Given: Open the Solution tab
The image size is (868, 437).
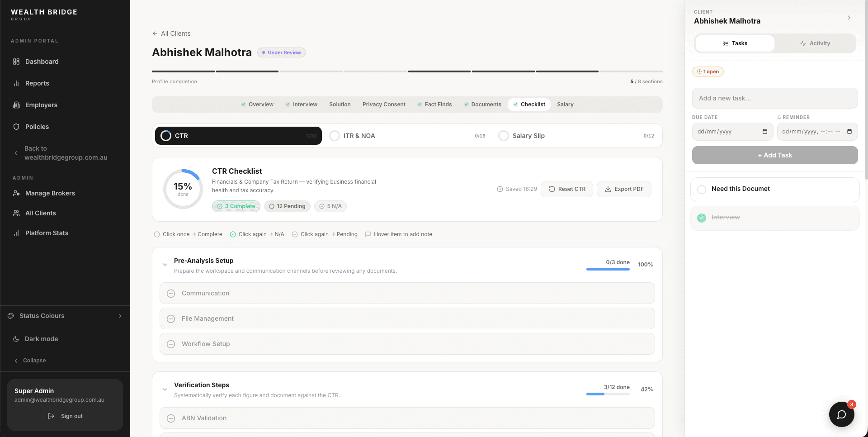Looking at the screenshot, I should [340, 104].
